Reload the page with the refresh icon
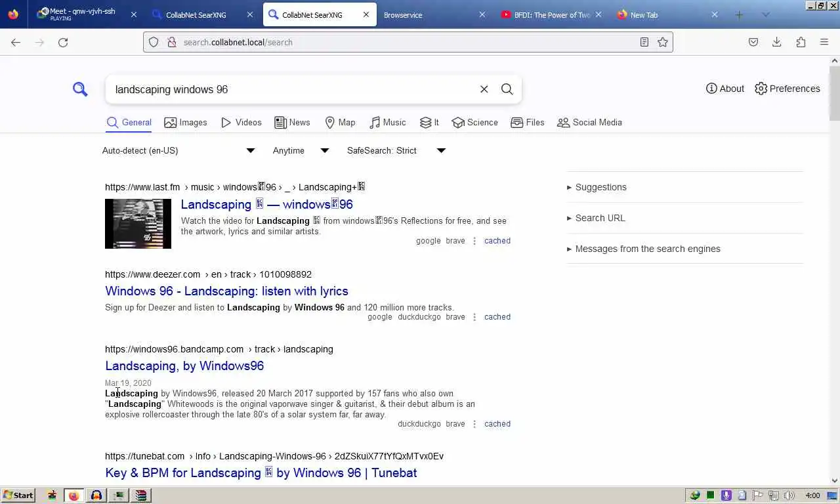The height and width of the screenshot is (504, 840). 63,42
